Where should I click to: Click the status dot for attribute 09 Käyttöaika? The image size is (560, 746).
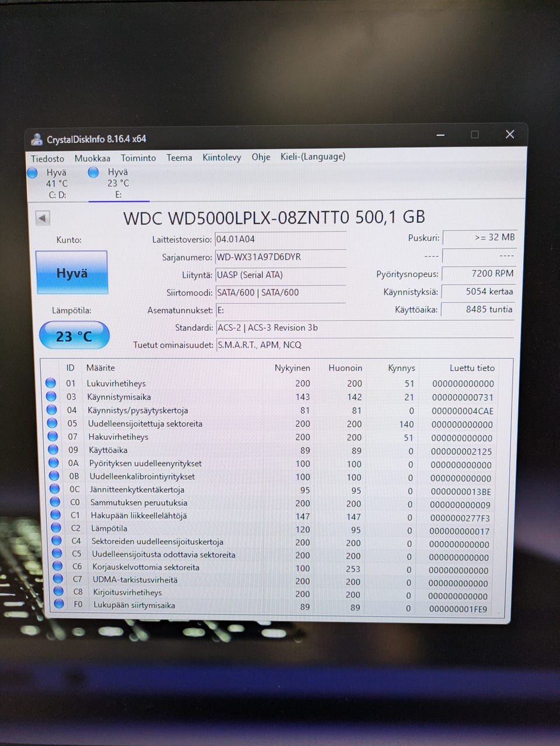coord(53,450)
